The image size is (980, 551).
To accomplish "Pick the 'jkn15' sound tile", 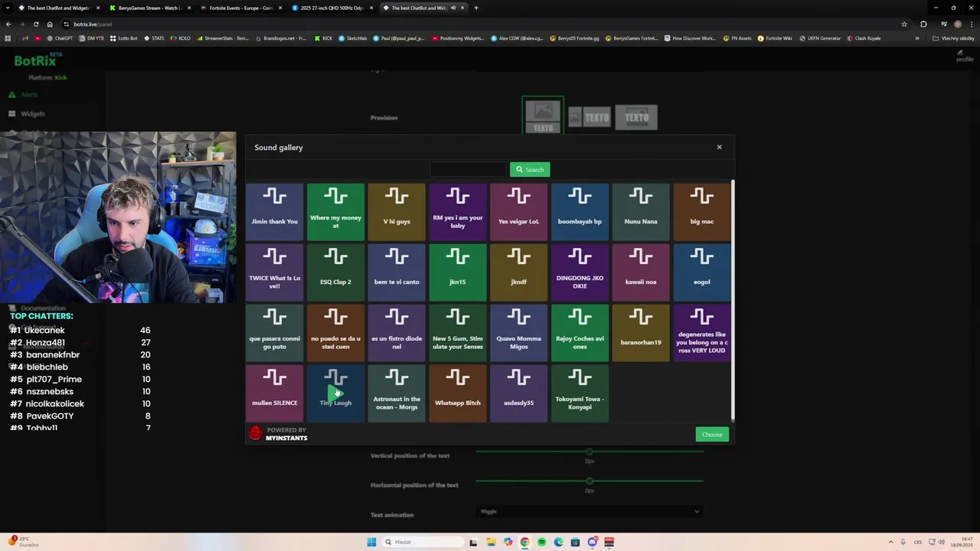I will 458,272.
